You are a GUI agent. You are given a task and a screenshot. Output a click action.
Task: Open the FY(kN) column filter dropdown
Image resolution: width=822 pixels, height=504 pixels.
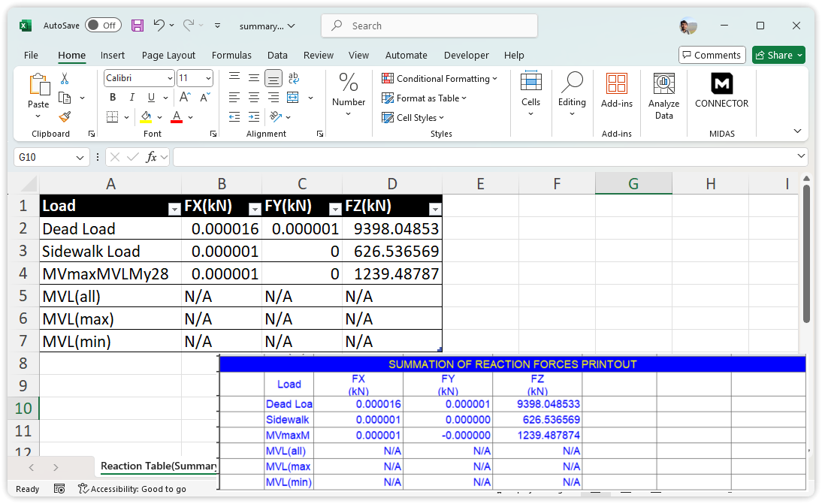coord(335,210)
